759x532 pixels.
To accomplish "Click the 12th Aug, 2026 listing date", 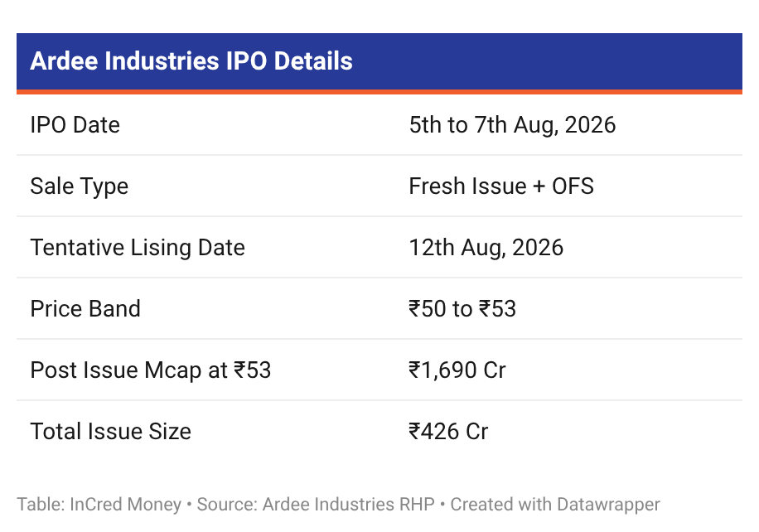I will click(486, 248).
